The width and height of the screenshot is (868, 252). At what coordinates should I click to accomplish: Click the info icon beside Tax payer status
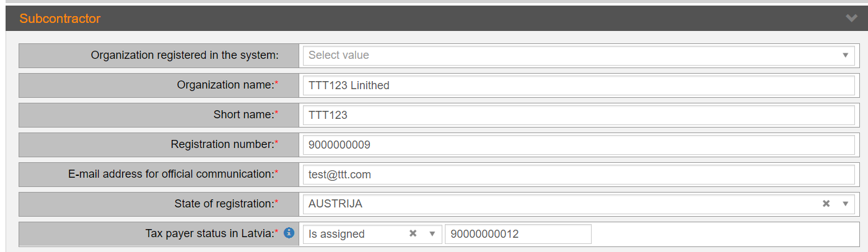point(289,233)
